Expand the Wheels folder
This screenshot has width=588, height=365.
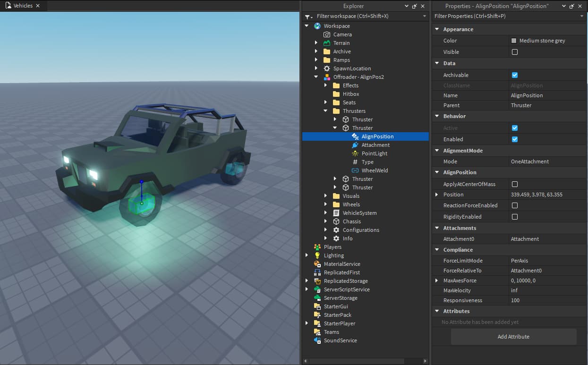(326, 204)
